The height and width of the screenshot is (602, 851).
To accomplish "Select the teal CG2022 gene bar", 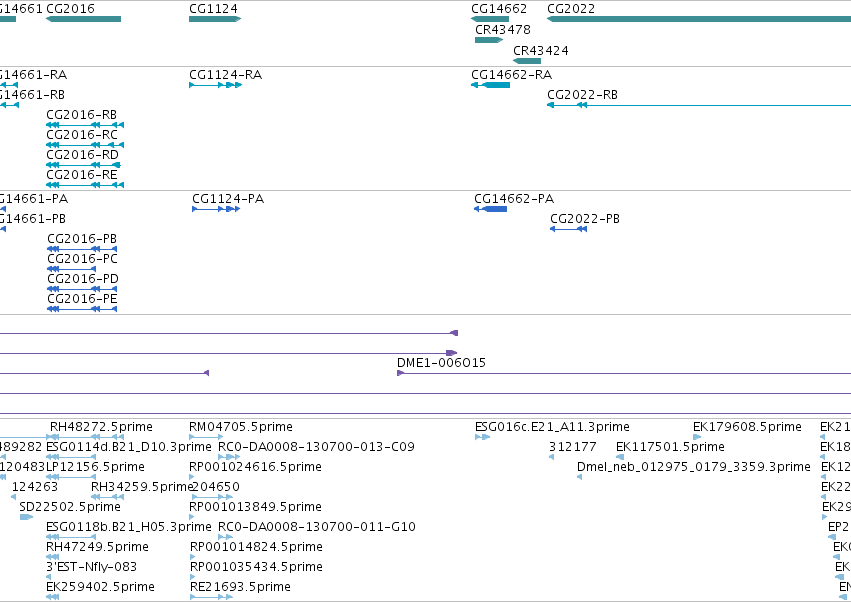I will pos(698,19).
